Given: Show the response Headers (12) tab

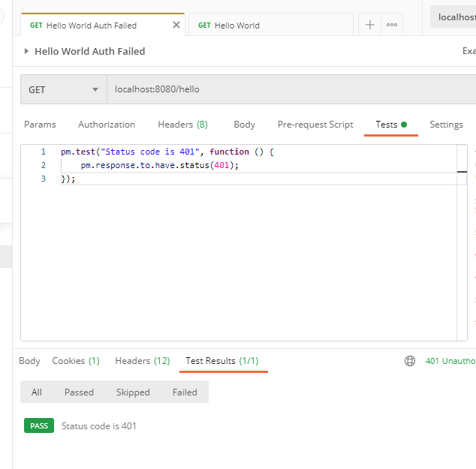Looking at the screenshot, I should click(143, 361).
